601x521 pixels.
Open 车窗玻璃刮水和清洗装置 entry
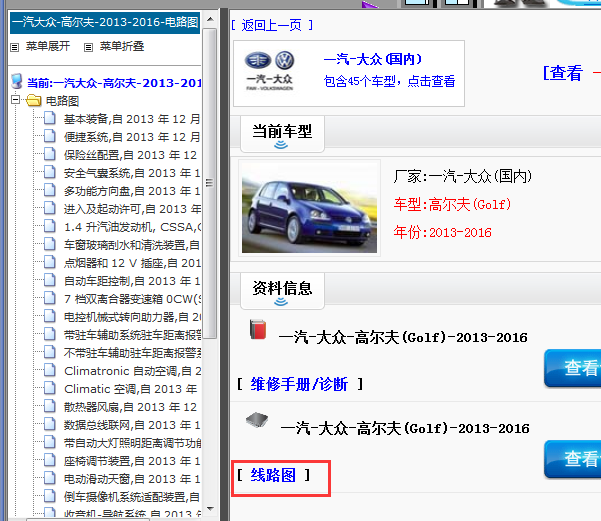(x=132, y=245)
